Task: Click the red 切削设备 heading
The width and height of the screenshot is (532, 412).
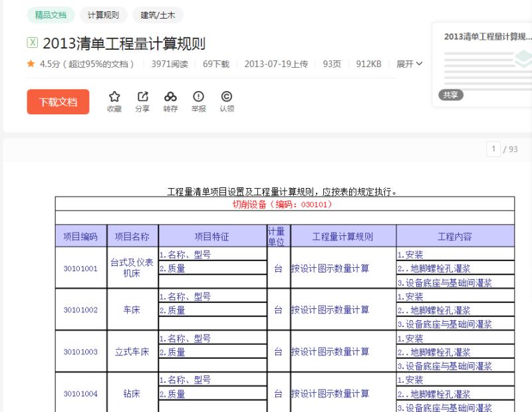Action: 282,205
